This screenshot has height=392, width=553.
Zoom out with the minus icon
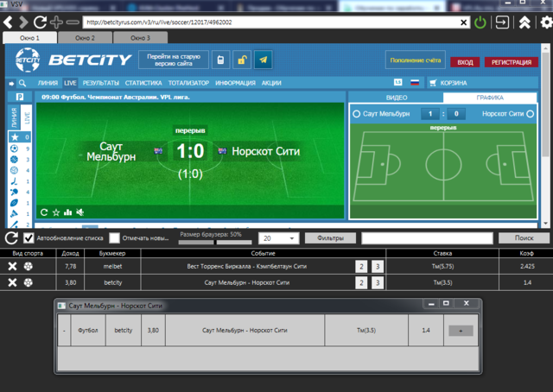73,22
